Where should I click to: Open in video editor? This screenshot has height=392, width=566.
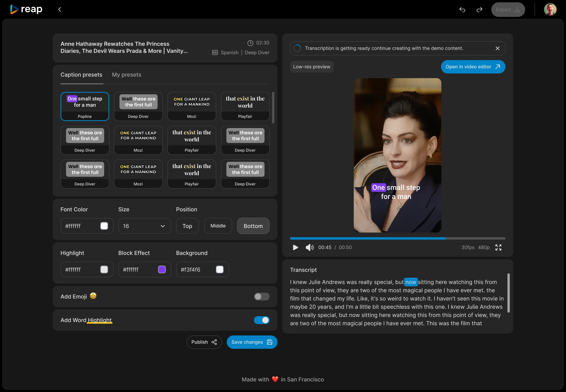coord(473,67)
